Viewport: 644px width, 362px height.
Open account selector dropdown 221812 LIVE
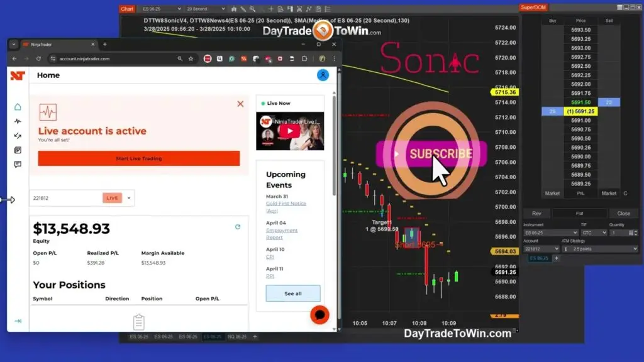tap(82, 198)
